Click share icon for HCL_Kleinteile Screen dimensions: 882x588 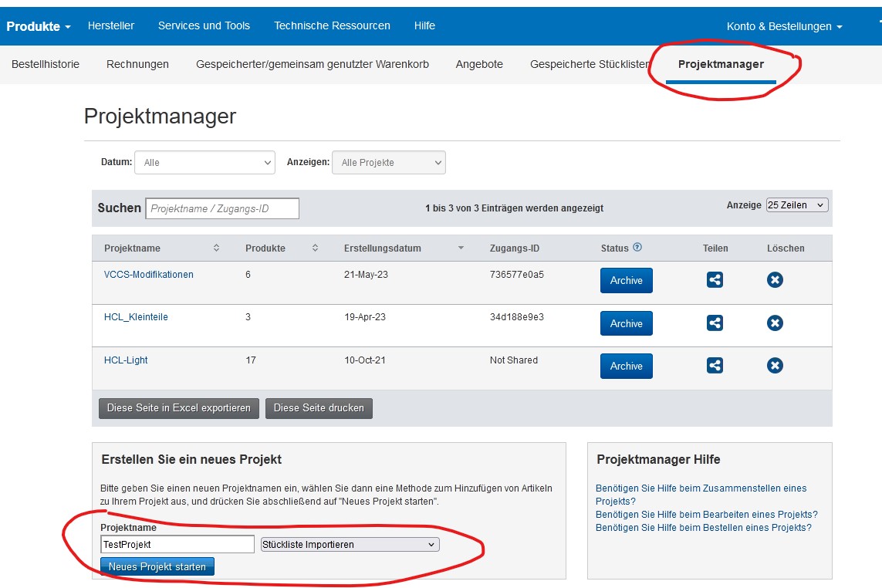(715, 323)
